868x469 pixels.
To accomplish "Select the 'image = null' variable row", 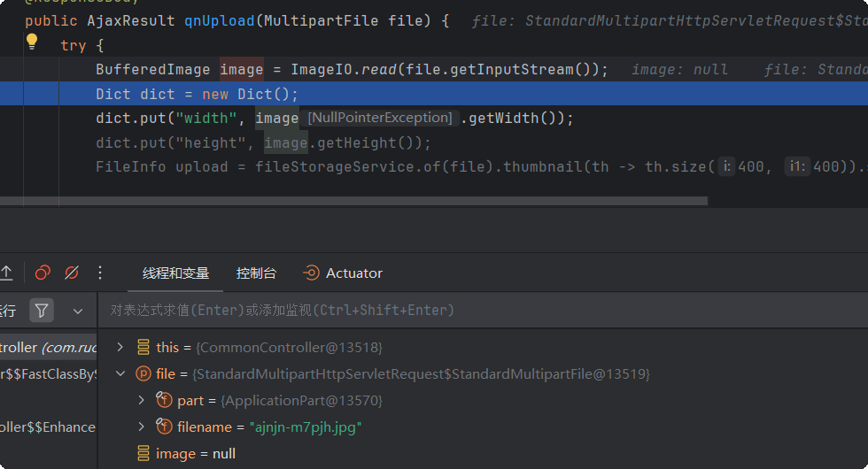I will (195, 453).
